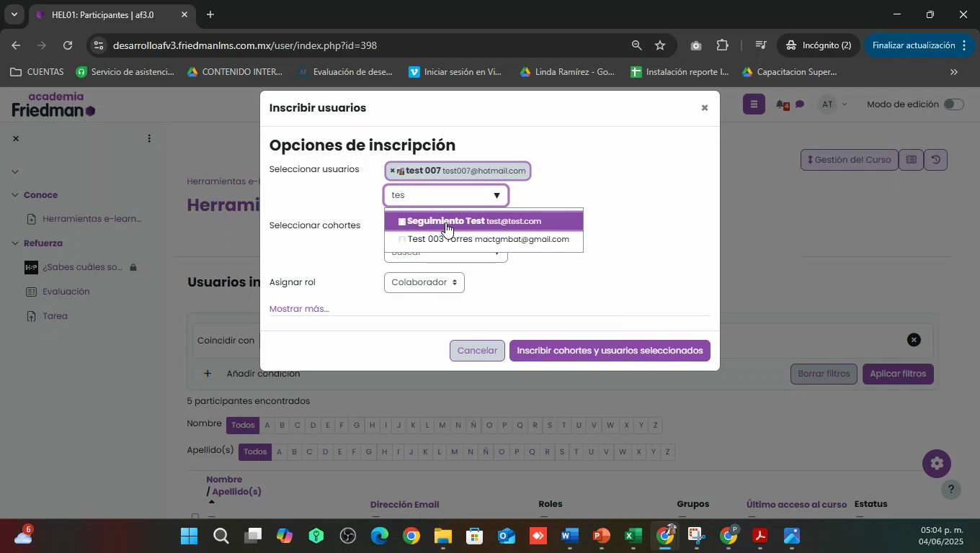Open the notifications bell icon
980x553 pixels.
(781, 105)
